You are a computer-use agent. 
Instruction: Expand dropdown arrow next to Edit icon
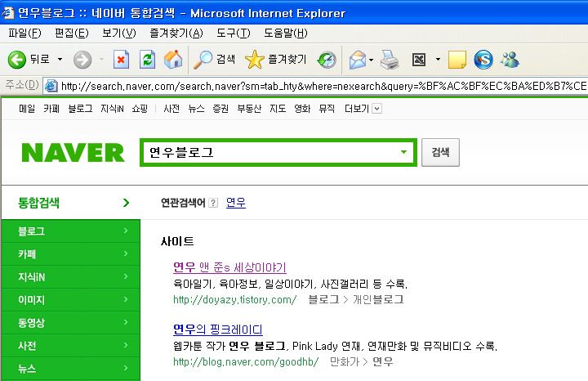pyautogui.click(x=438, y=60)
